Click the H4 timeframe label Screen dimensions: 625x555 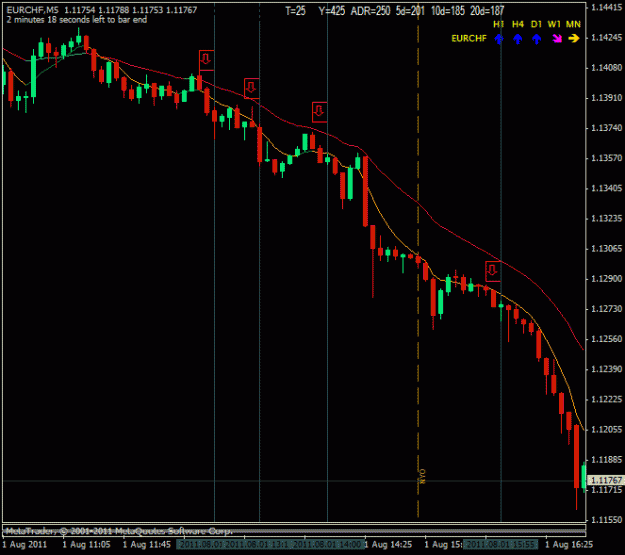click(518, 24)
